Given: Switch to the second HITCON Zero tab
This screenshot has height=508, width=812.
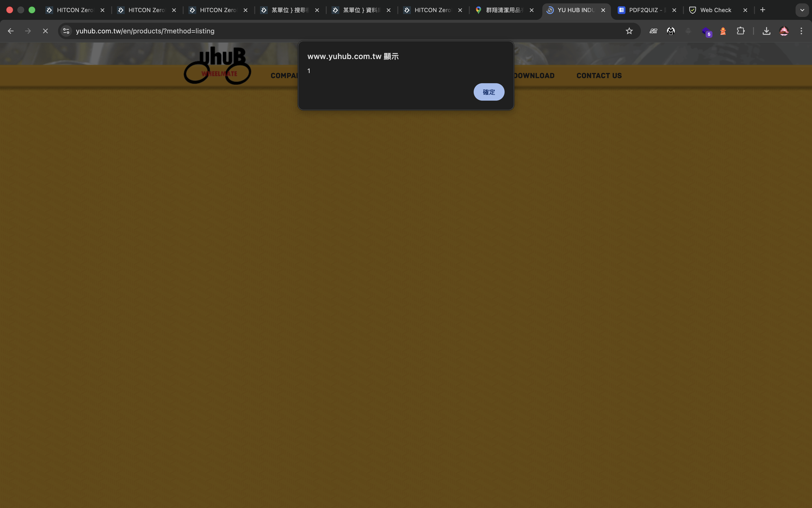Looking at the screenshot, I should (146, 10).
